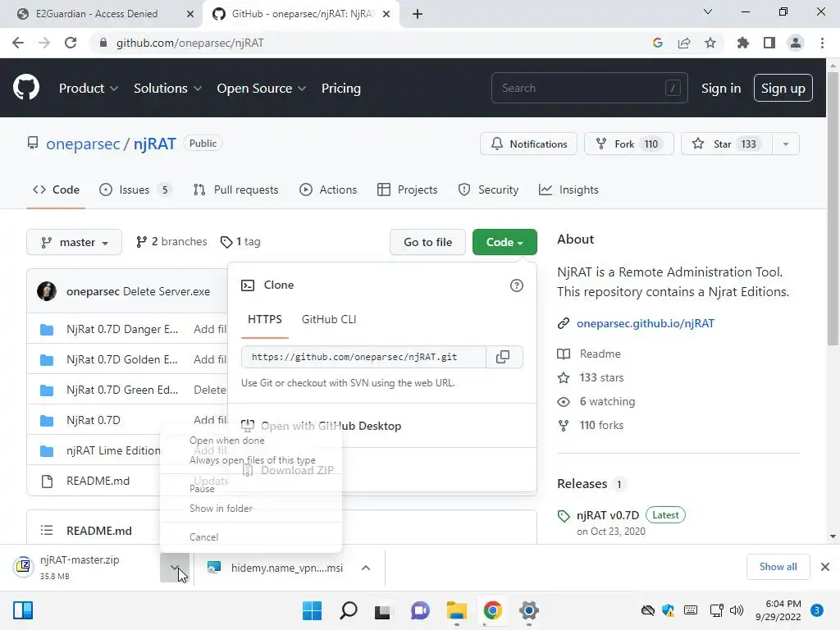Choose Open when done in download menu
Screen dimensions: 840x630
pos(251,441)
